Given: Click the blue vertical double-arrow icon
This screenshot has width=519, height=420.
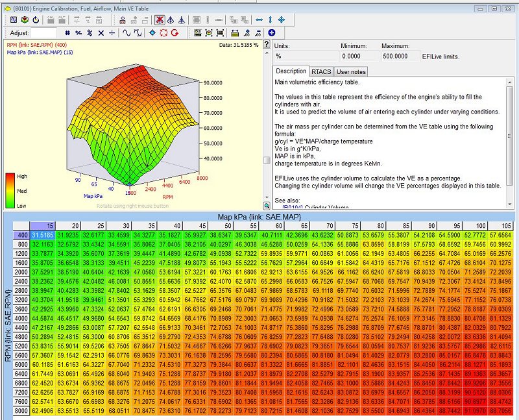Looking at the screenshot, I should point(270,20).
